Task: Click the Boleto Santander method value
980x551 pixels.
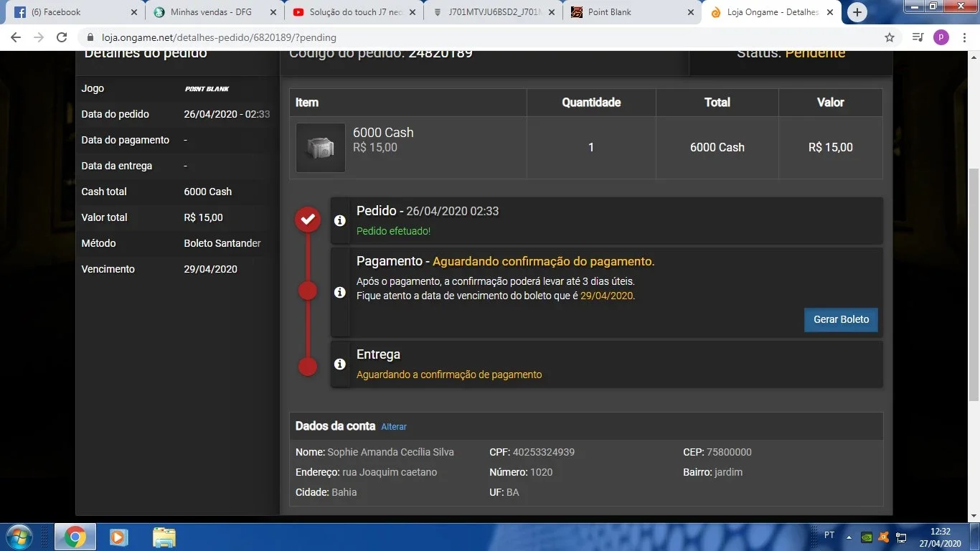Action: 222,243
